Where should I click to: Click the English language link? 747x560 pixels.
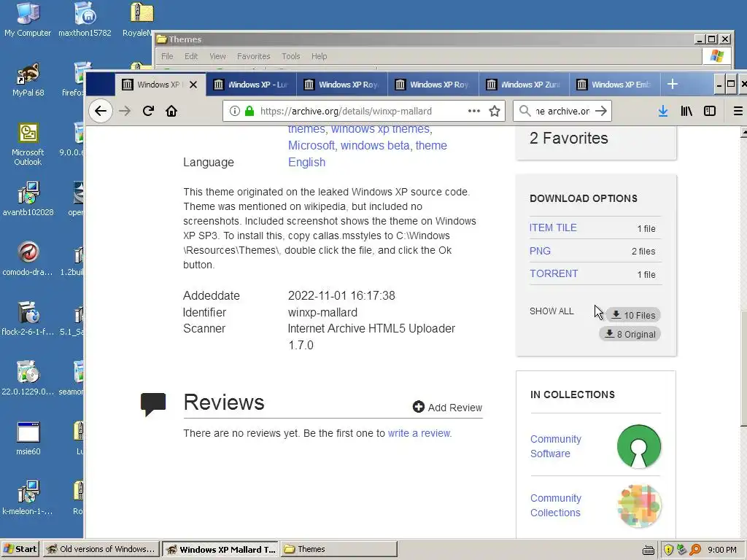[x=307, y=162]
